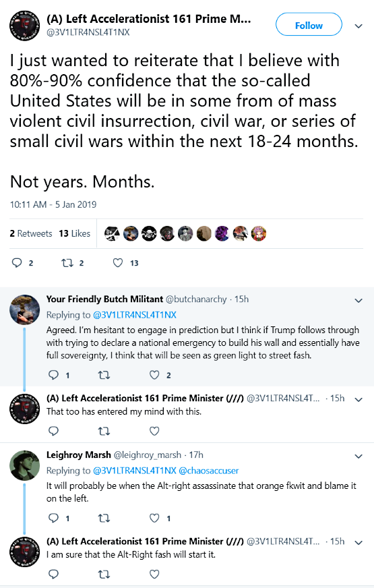Open the main tweet's chevron menu beside Follow
The image size is (374, 588).
pyautogui.click(x=359, y=26)
